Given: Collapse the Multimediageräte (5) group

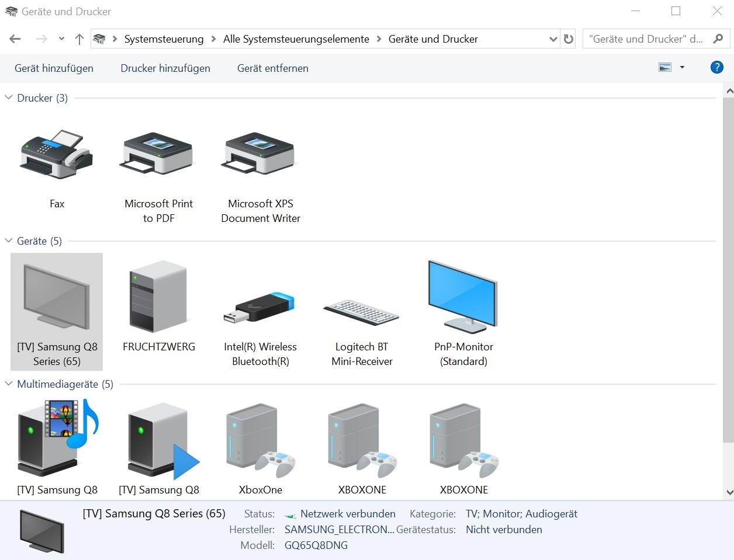Looking at the screenshot, I should tap(9, 384).
